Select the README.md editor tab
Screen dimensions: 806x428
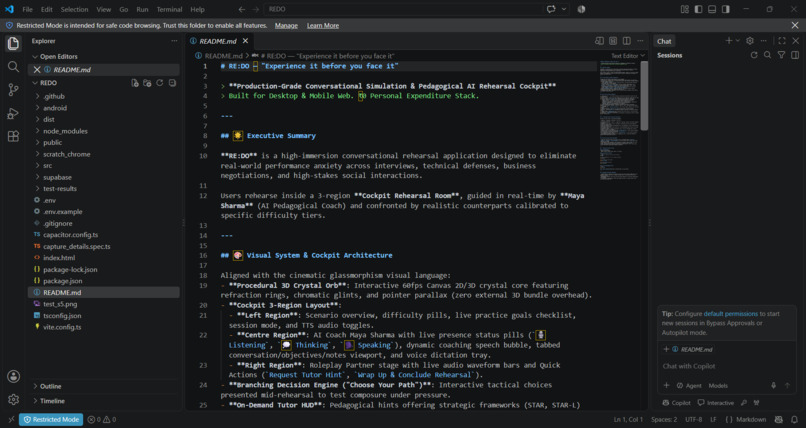click(218, 41)
